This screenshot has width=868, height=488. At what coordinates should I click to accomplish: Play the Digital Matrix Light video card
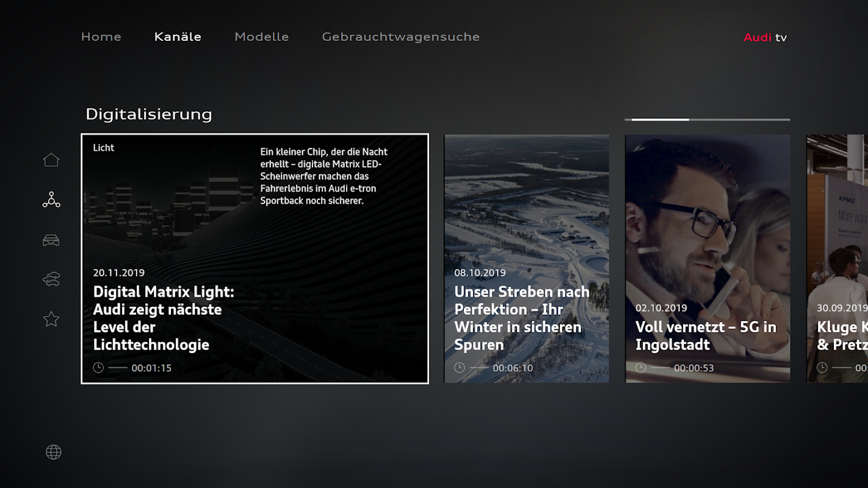255,259
